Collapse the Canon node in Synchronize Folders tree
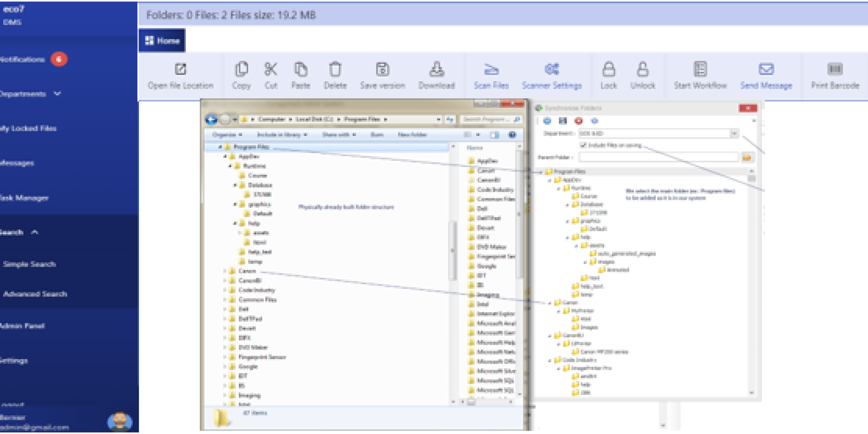 [550, 303]
